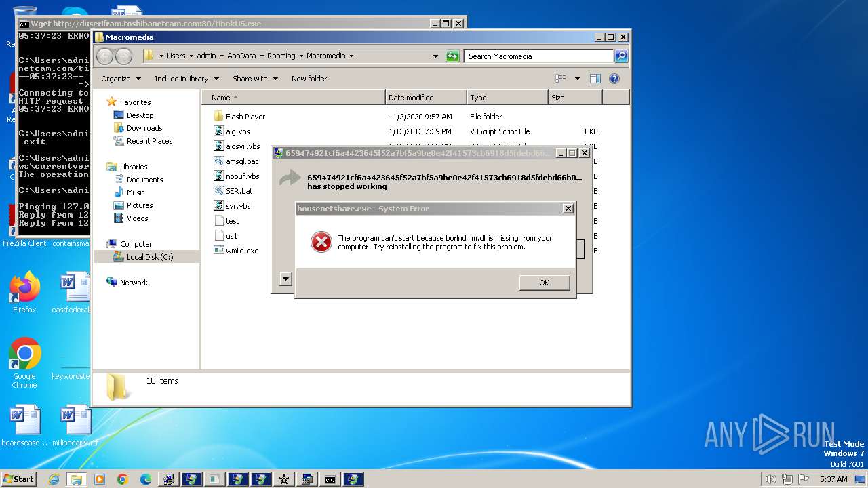Expand the AppData breadcrumb arrow
868x488 pixels.
coord(262,56)
